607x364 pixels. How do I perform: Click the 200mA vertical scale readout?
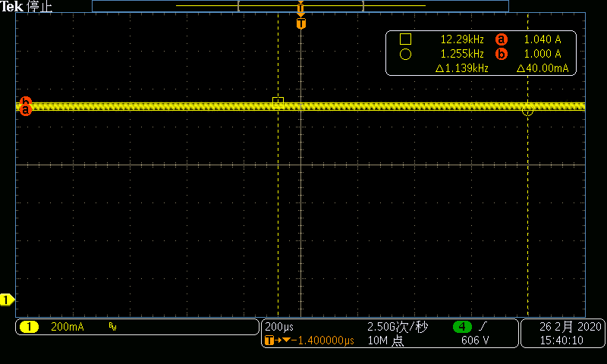click(x=68, y=327)
